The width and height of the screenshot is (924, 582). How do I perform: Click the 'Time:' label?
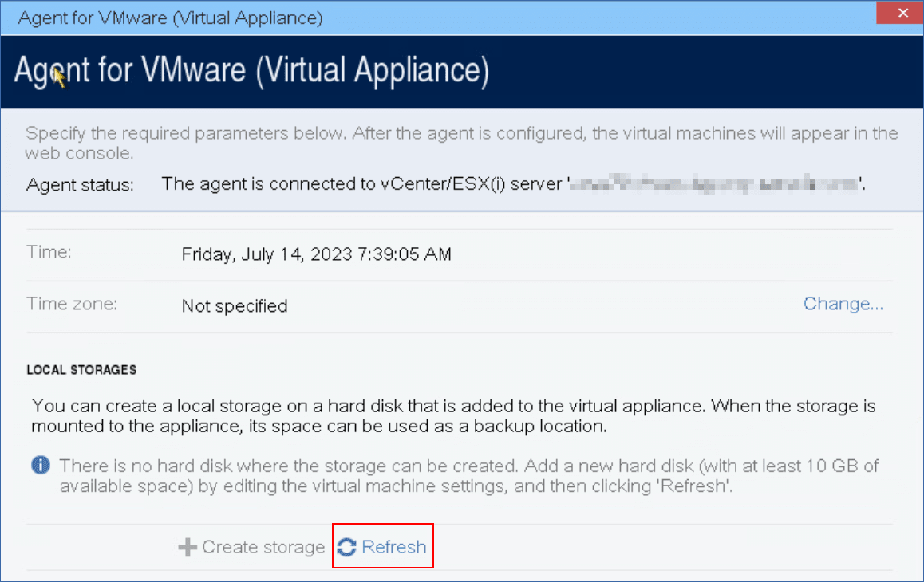[49, 252]
